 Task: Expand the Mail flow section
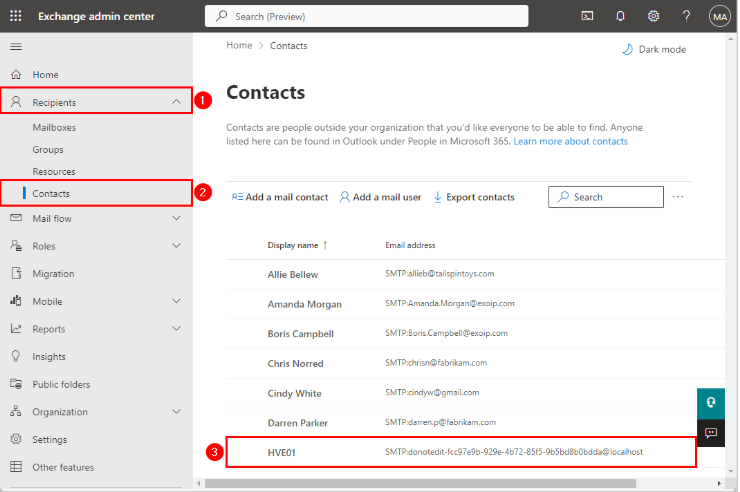[x=176, y=218]
